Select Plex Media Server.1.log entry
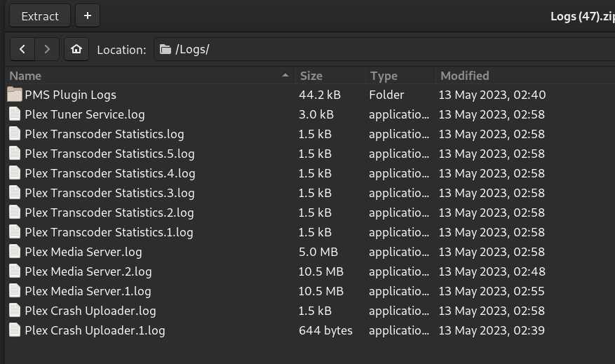Image resolution: width=615 pixels, height=364 pixels. [88, 291]
